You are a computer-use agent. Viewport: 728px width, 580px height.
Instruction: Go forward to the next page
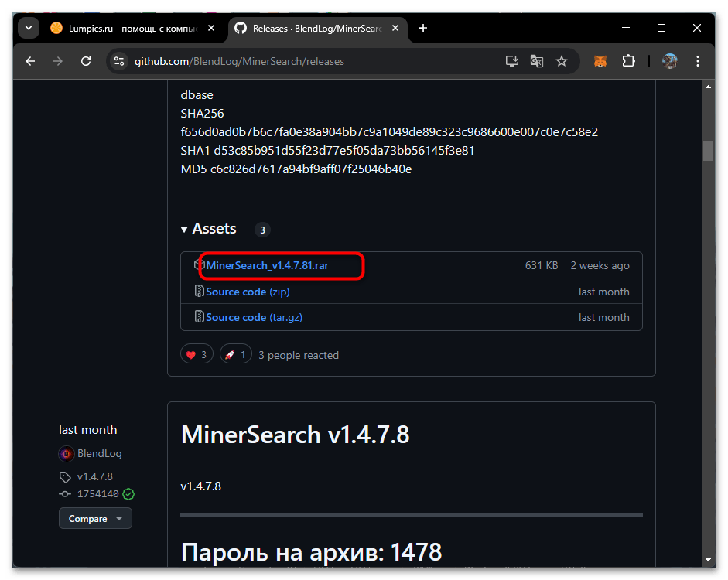(x=57, y=61)
